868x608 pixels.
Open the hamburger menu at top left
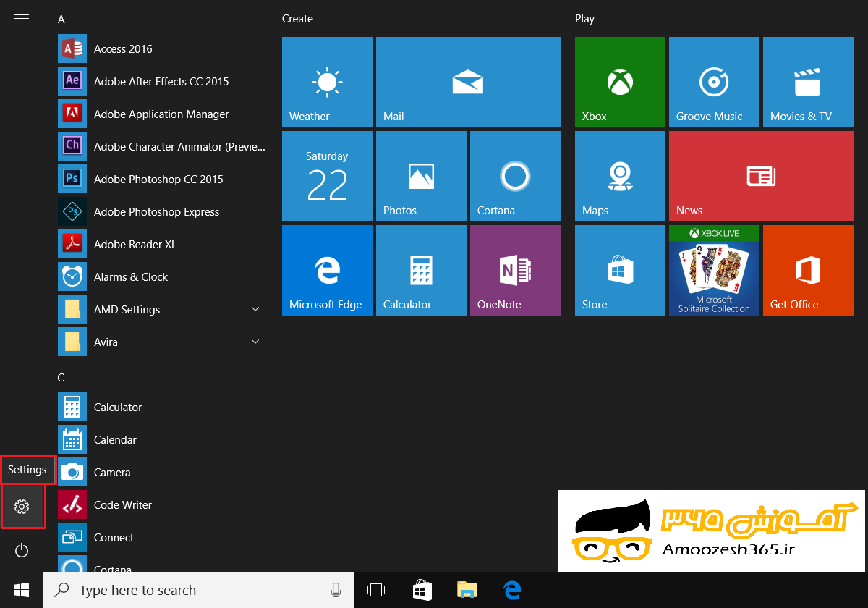pyautogui.click(x=22, y=18)
